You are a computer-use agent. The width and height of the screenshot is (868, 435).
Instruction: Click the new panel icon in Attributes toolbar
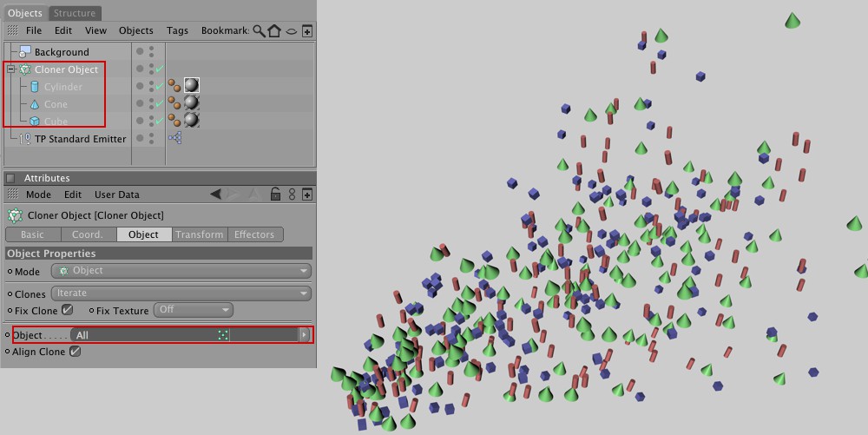(x=307, y=194)
